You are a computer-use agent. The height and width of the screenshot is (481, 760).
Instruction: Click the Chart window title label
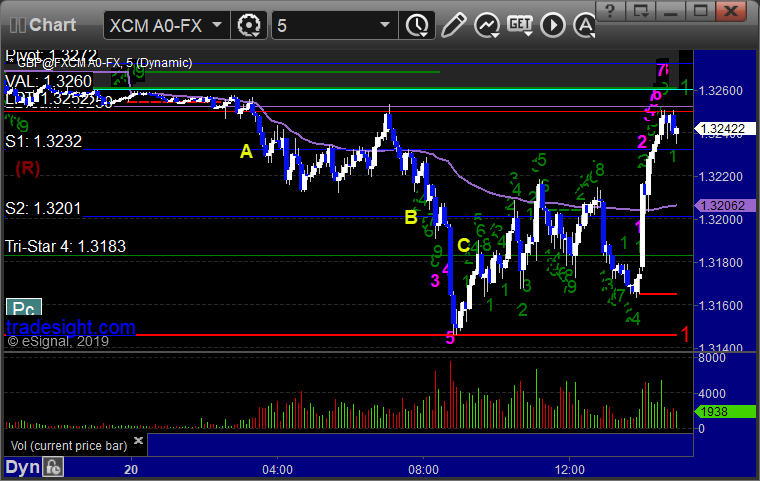coord(52,25)
